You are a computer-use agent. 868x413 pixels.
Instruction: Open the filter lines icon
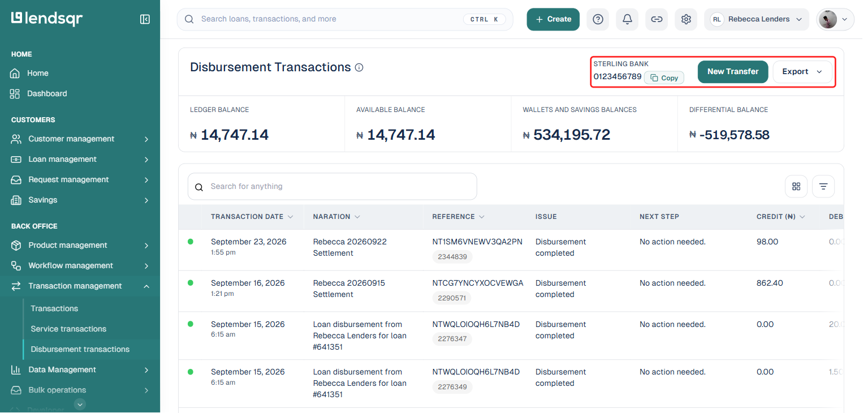(x=823, y=186)
